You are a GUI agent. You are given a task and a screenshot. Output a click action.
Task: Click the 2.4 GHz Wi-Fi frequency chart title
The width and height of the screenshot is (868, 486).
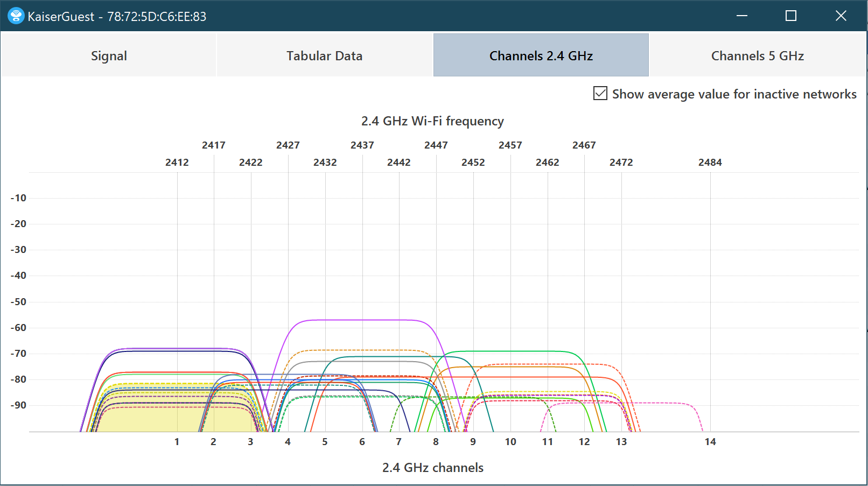point(432,121)
